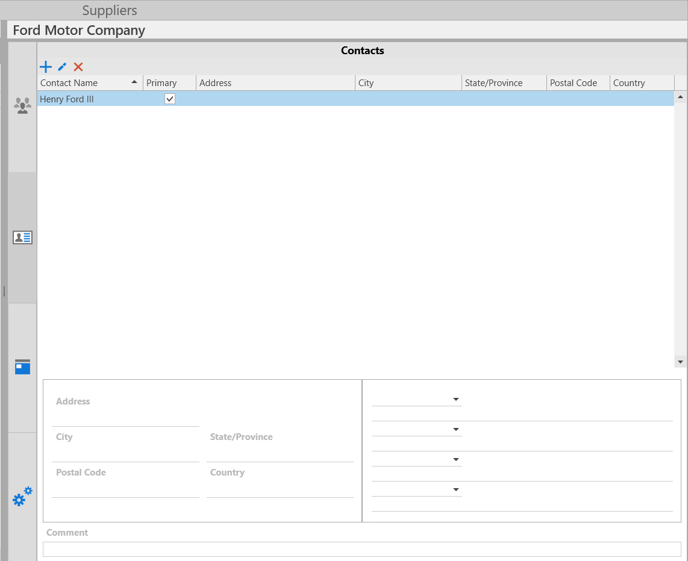
Task: Sort by Address column header
Action: (276, 83)
